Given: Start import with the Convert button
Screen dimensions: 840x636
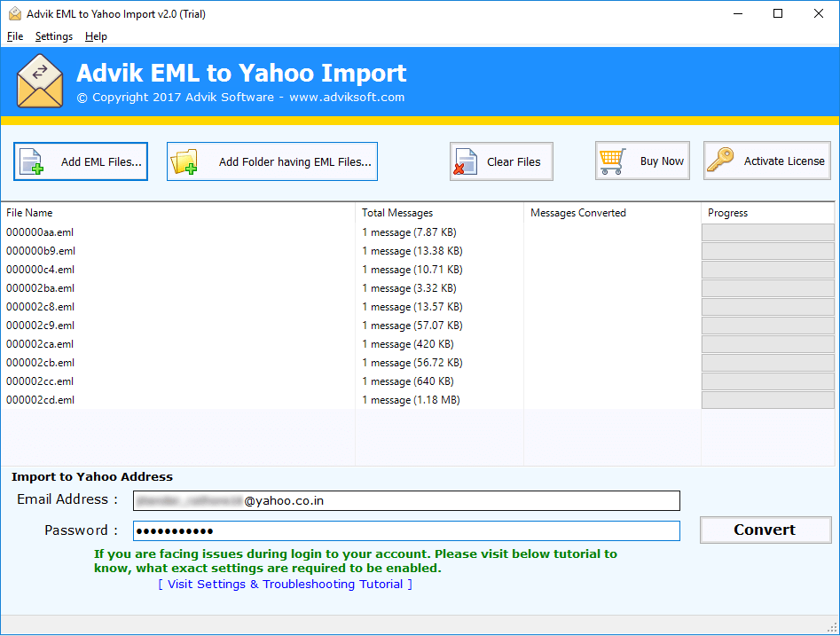Looking at the screenshot, I should tap(765, 530).
